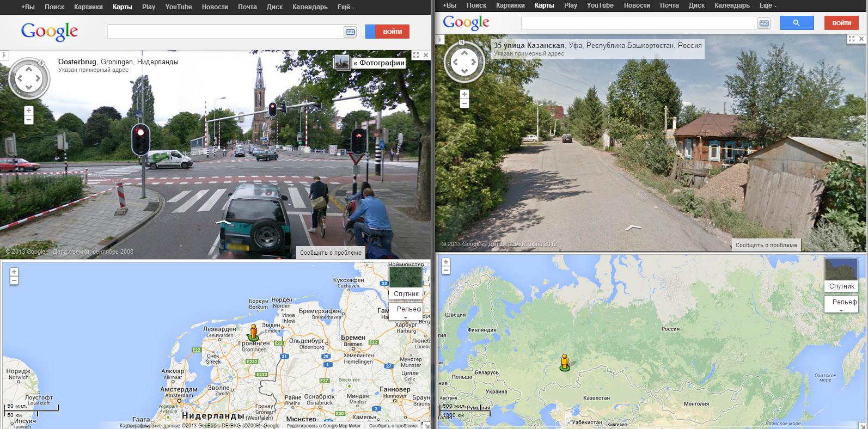This screenshot has width=868, height=429.
Task: Tilt Groningen street view down using compass arrow
Action: coord(28,89)
